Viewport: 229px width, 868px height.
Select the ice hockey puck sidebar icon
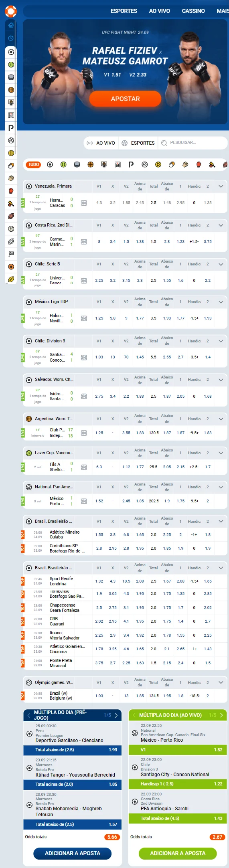click(x=11, y=77)
